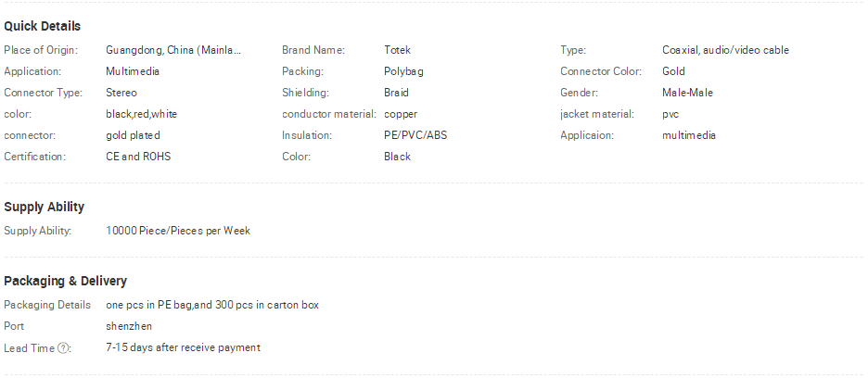The image size is (868, 378).
Task: Click the Coaxial, audio/video cable type value
Action: (725, 50)
